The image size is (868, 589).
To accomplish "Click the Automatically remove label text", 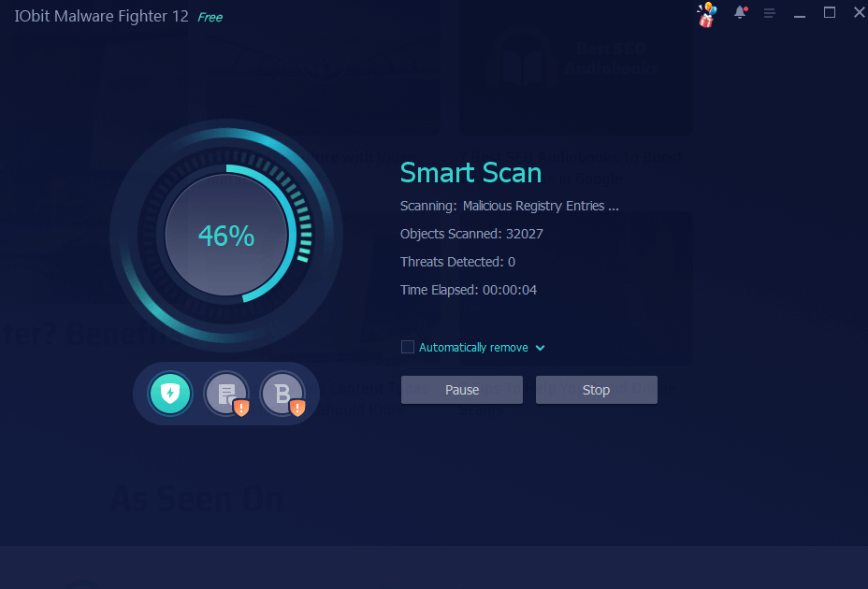I will pos(473,348).
